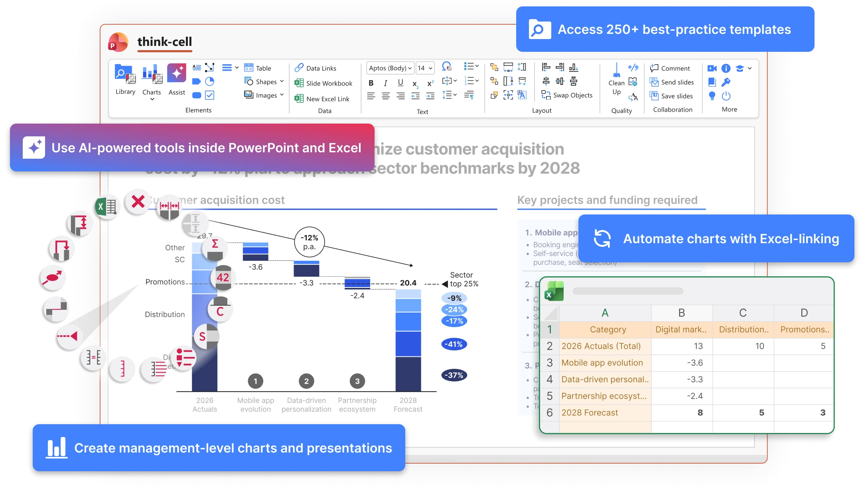Insert a text box element
The image size is (868, 488).
(197, 67)
